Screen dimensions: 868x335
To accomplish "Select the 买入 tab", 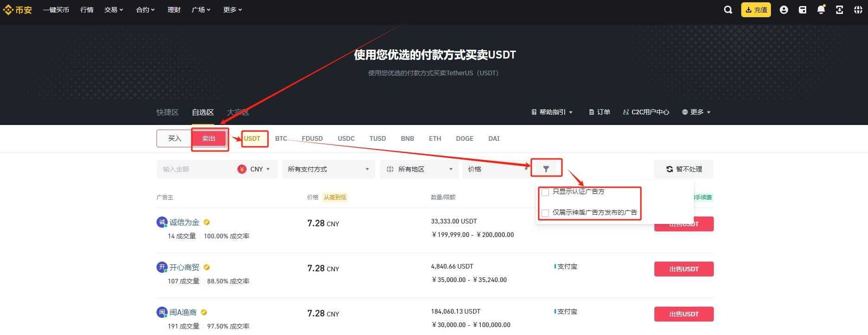I will coord(175,138).
